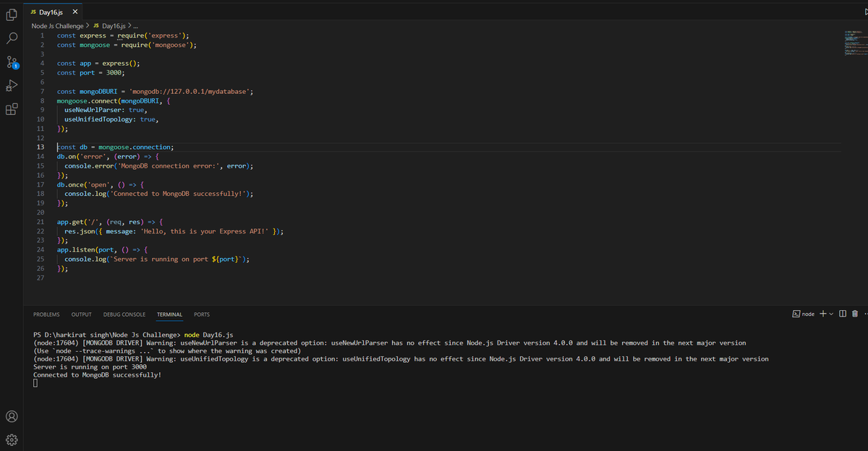Click 'Hello, this is your Express API!' string

click(x=205, y=231)
